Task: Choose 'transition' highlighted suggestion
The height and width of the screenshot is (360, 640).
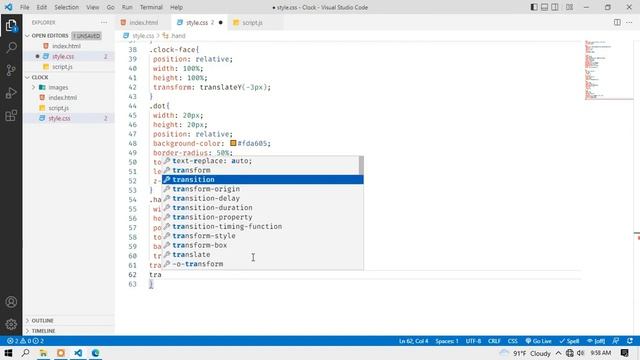Action: (x=262, y=180)
